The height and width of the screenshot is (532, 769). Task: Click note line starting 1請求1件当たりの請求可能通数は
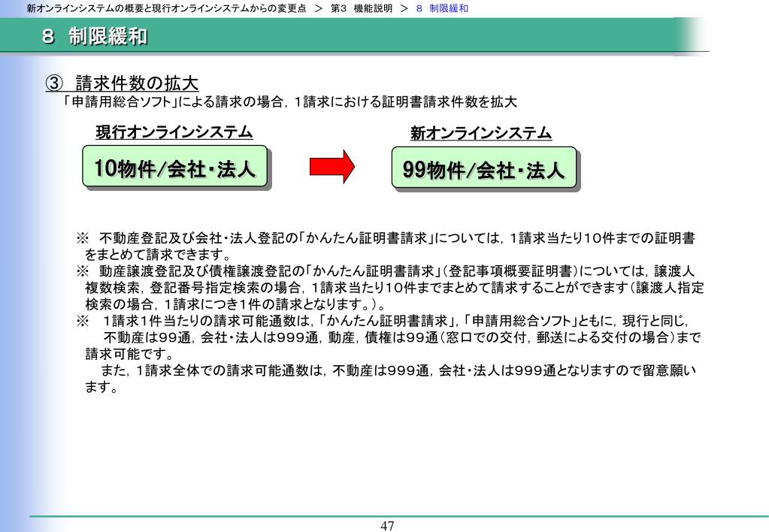[383, 321]
